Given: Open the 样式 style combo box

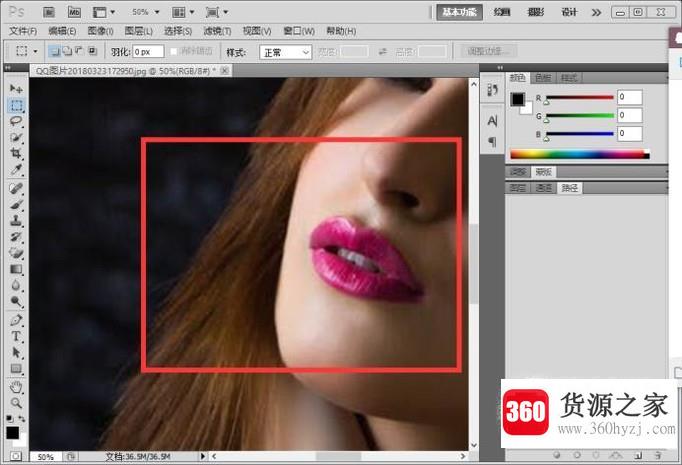Looking at the screenshot, I should coord(285,52).
